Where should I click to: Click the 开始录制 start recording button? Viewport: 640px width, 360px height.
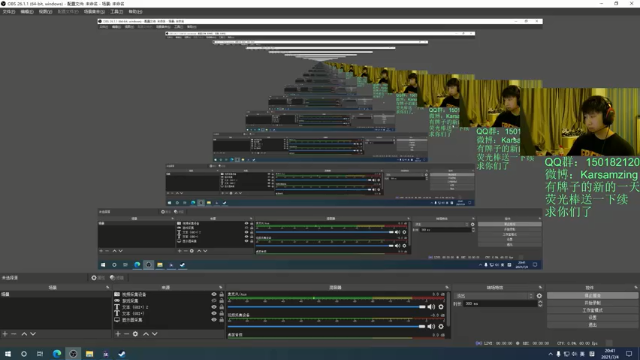click(592, 303)
